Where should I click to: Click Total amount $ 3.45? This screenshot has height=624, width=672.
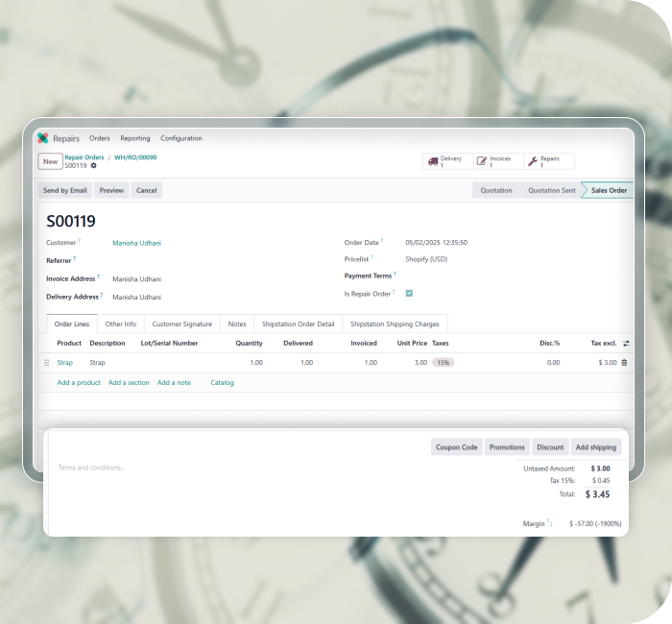597,494
